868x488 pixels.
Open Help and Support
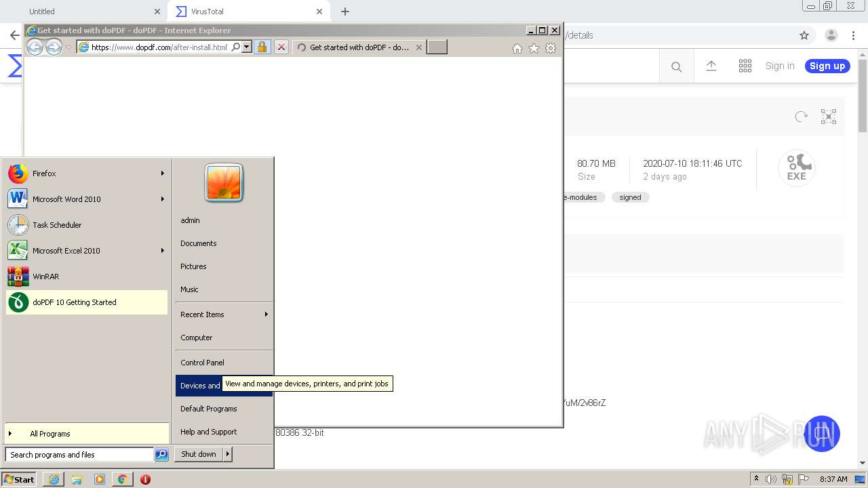coord(224,432)
